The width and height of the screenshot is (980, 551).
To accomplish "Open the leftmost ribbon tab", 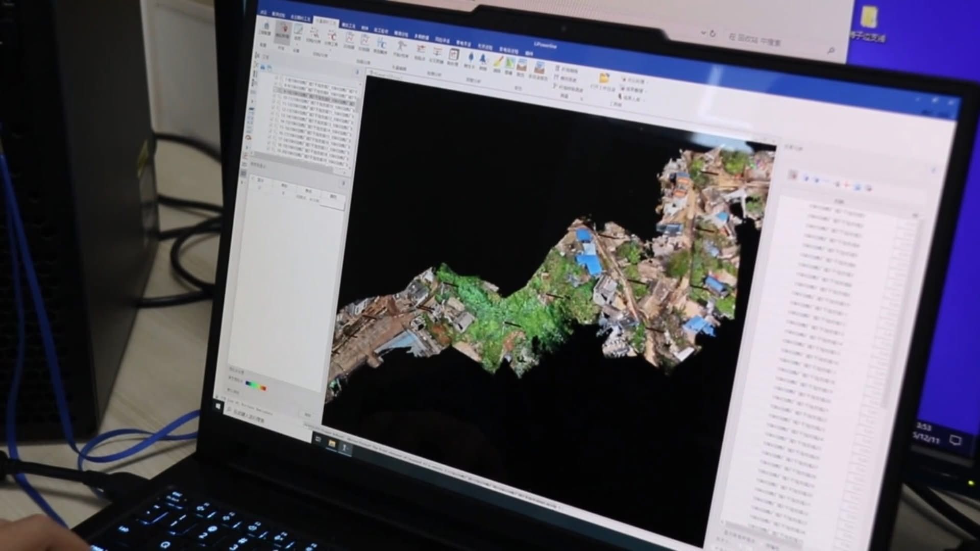I will click(x=264, y=13).
